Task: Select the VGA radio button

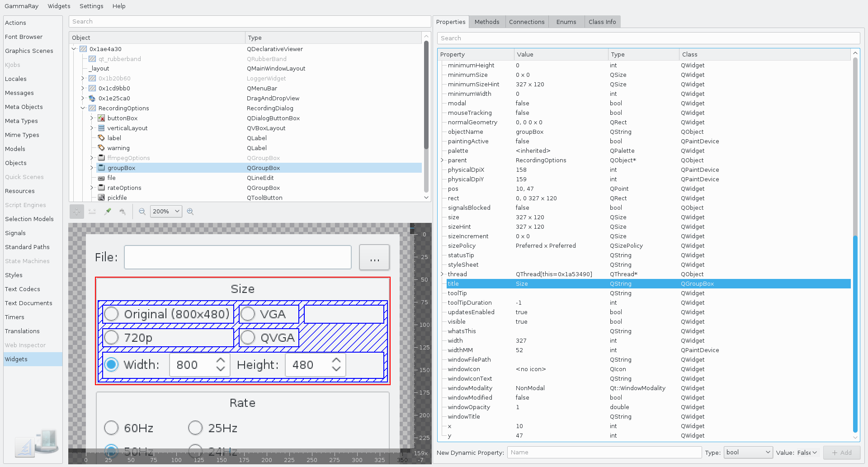Action: pyautogui.click(x=248, y=314)
